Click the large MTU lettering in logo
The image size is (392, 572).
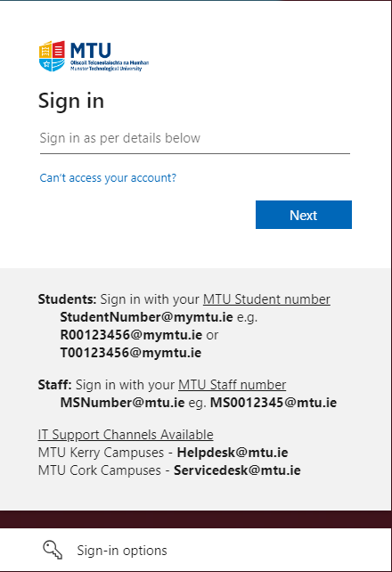[91, 51]
